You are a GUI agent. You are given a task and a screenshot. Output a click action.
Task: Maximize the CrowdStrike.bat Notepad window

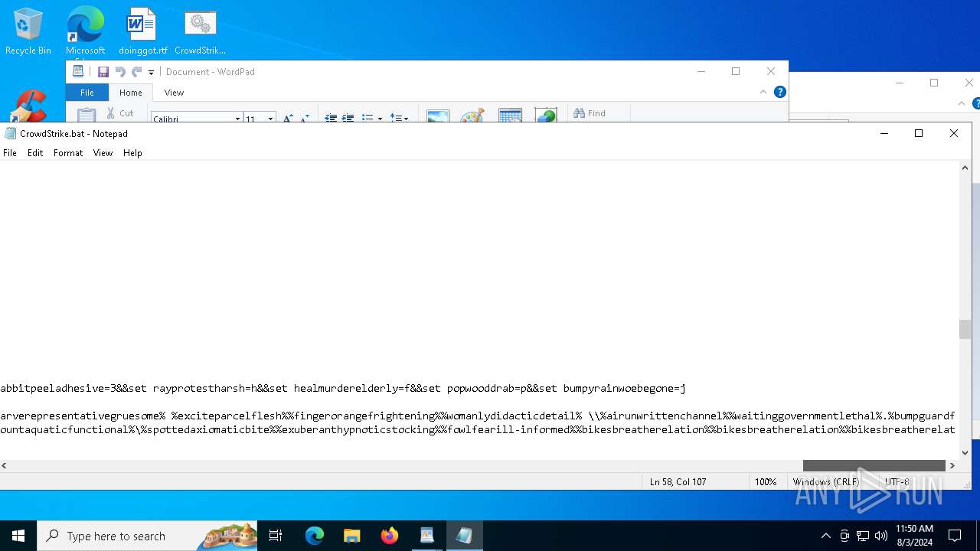point(919,133)
